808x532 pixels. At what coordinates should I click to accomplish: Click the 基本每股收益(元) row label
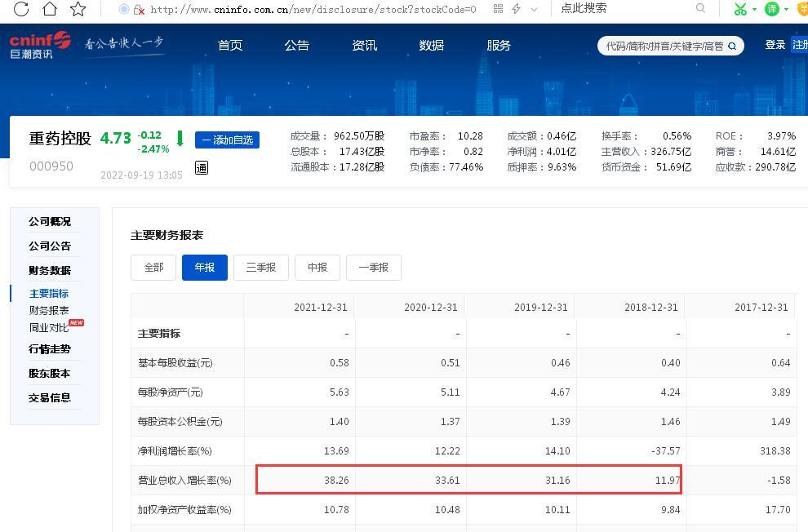(175, 363)
